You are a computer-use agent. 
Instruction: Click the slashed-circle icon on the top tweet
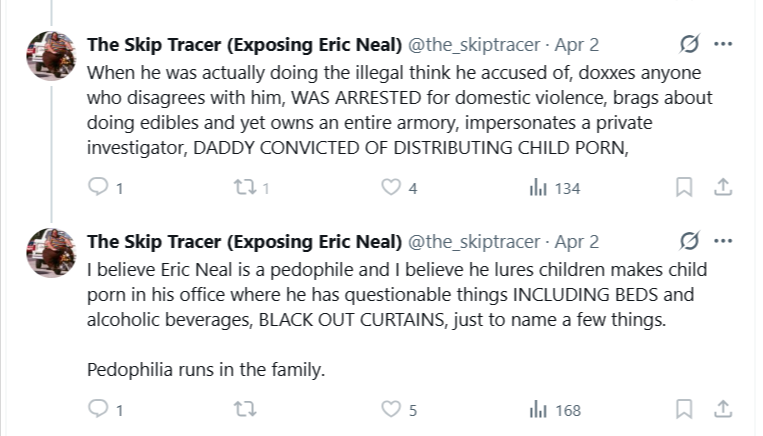689,45
